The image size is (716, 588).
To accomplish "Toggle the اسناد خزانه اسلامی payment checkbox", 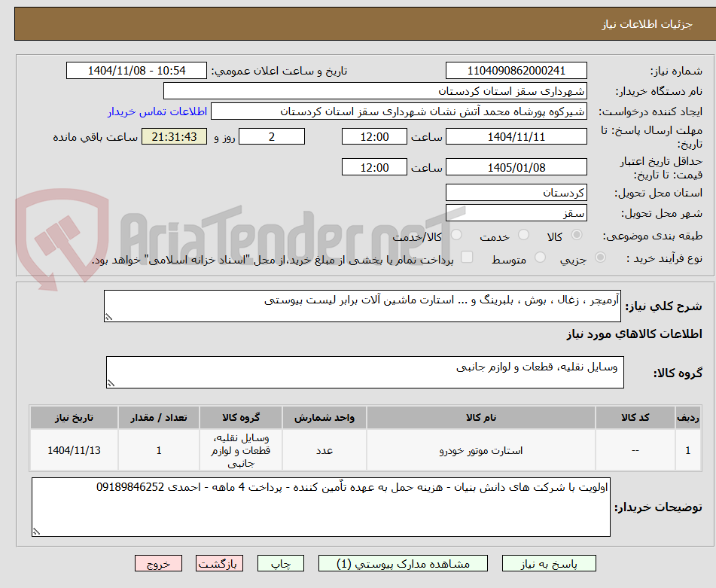I will click(x=467, y=257).
